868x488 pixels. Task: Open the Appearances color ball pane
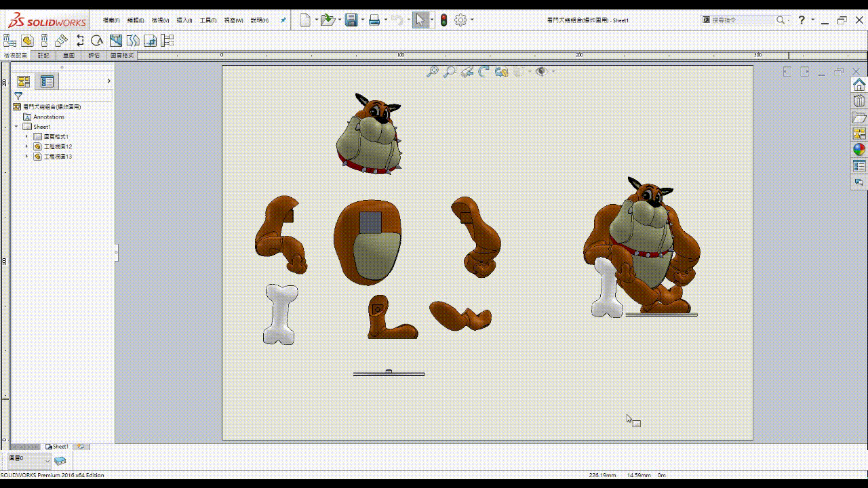859,150
